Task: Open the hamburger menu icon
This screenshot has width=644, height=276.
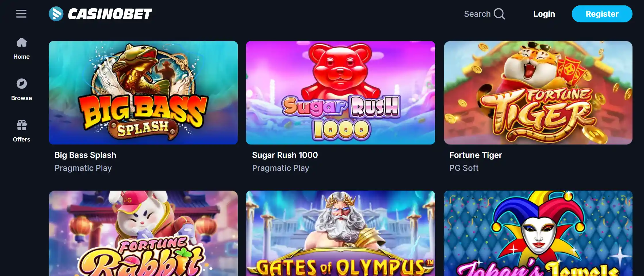Action: click(x=21, y=14)
